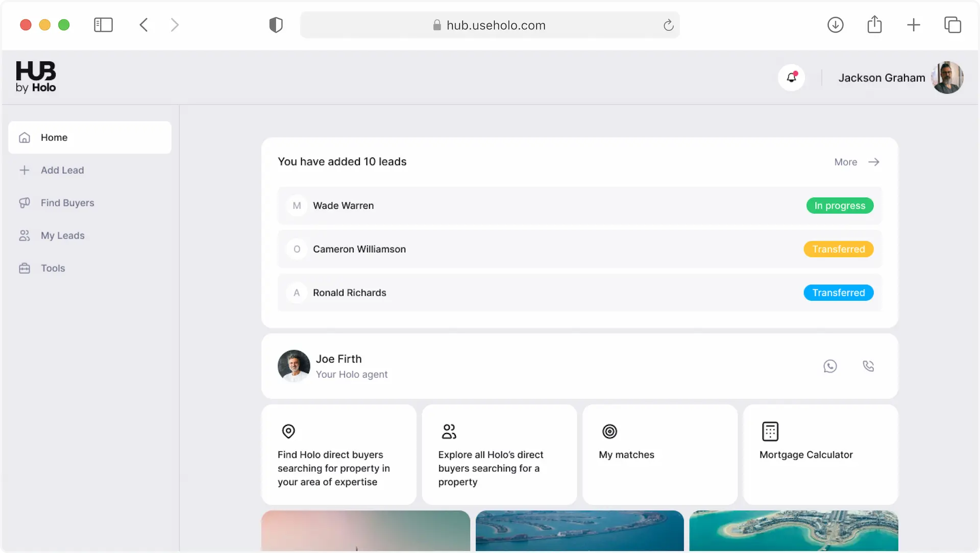Open the Mortgage Calculator card
The image size is (980, 553).
(820, 454)
